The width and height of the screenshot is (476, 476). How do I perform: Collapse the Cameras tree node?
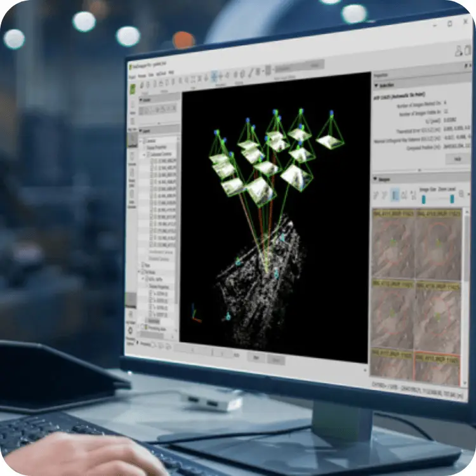coord(140,141)
